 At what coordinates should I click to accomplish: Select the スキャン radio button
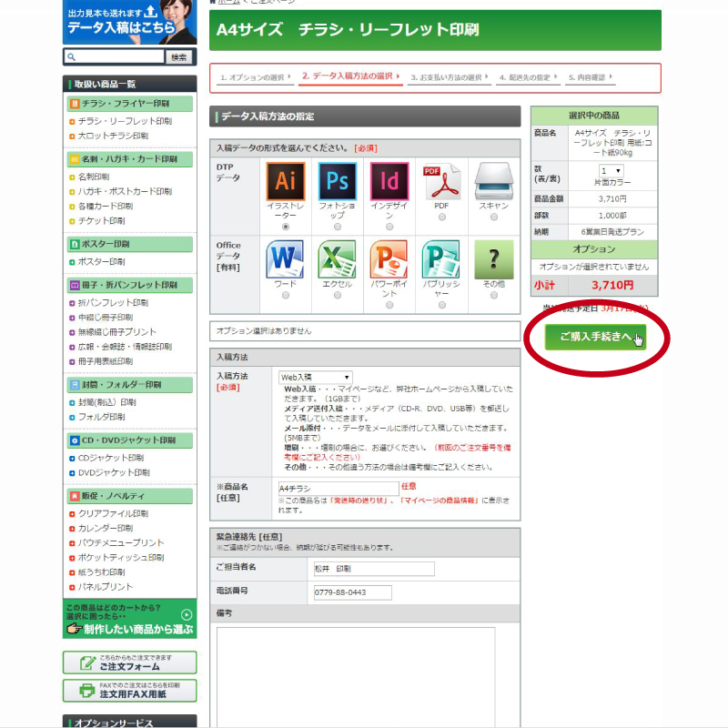494,217
